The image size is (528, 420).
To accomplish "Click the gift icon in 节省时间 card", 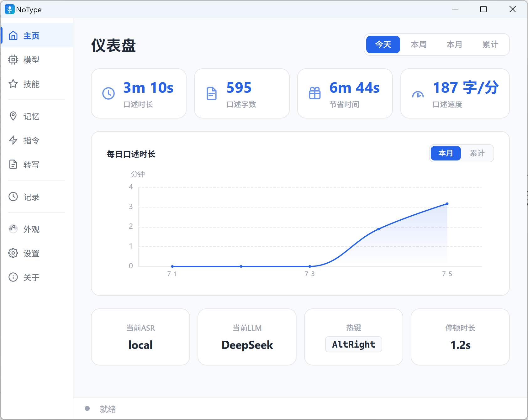I will (x=315, y=93).
